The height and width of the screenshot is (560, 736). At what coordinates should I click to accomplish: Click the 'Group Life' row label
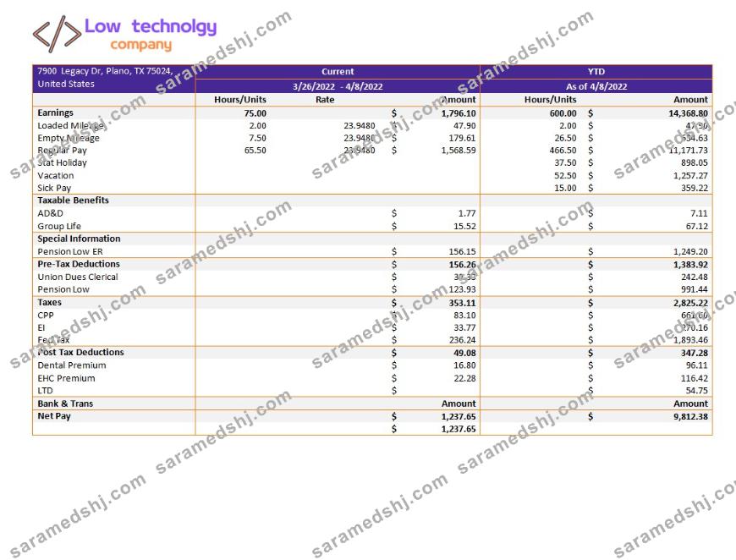[x=59, y=226]
